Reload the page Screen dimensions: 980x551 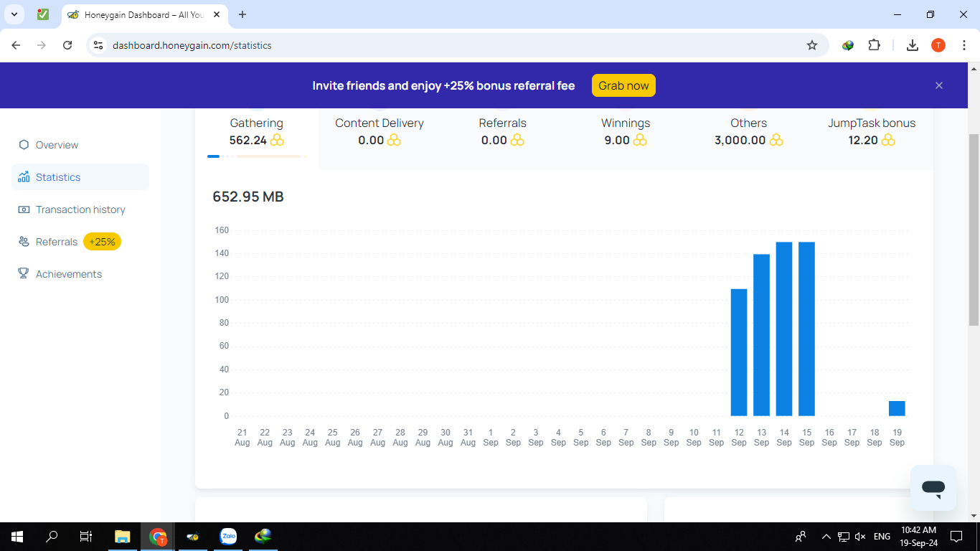pos(67,45)
